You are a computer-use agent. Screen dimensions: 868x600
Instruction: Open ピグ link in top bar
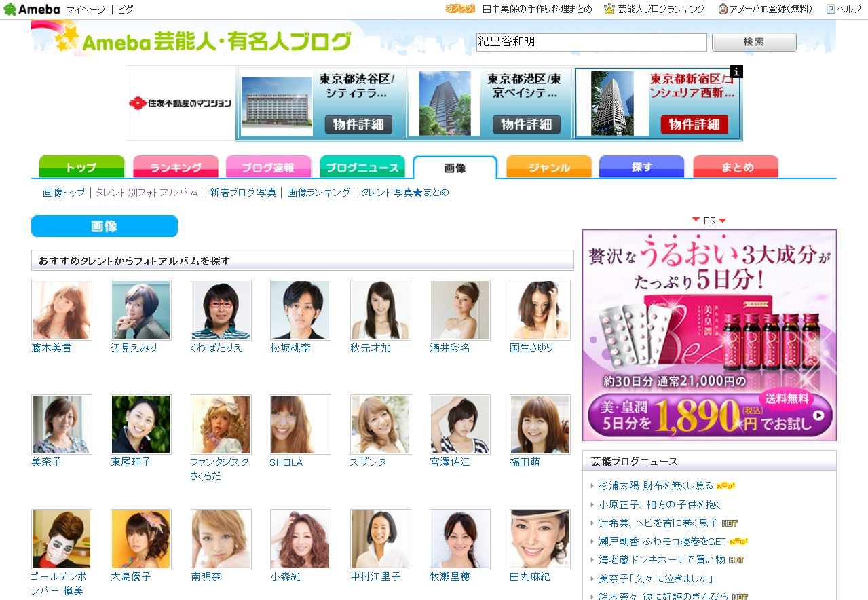point(126,10)
